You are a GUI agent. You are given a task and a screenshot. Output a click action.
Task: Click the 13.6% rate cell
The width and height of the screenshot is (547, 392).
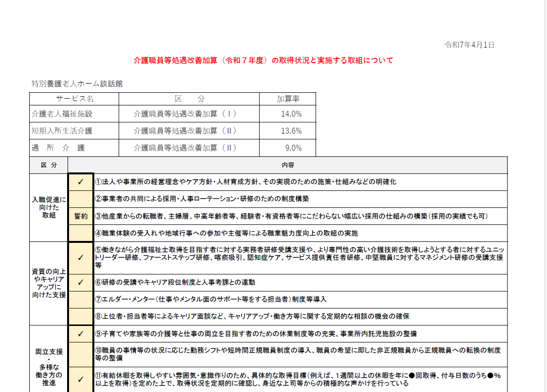[x=291, y=131]
